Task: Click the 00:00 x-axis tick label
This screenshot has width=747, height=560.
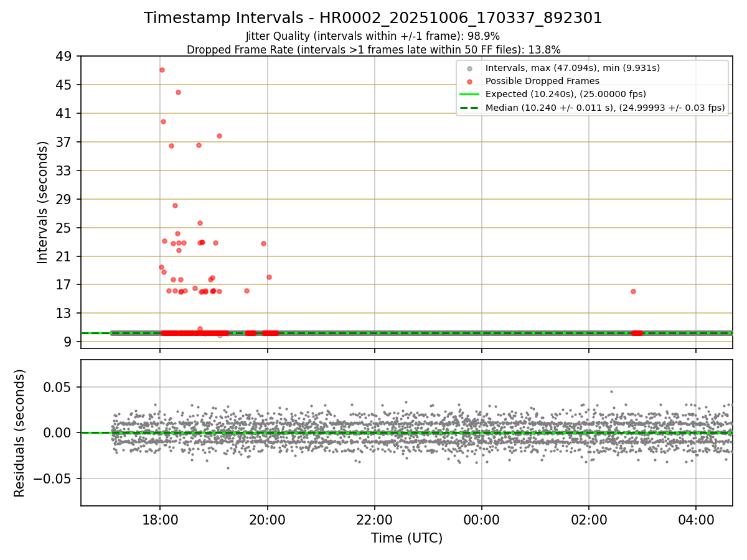Action: [481, 520]
